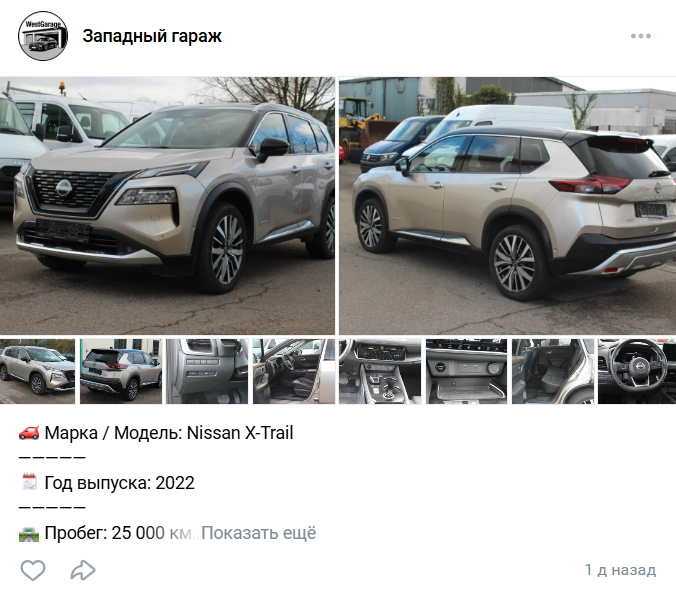676x603 pixels.
Task: Share the post with arrow icon
Action: point(83,570)
